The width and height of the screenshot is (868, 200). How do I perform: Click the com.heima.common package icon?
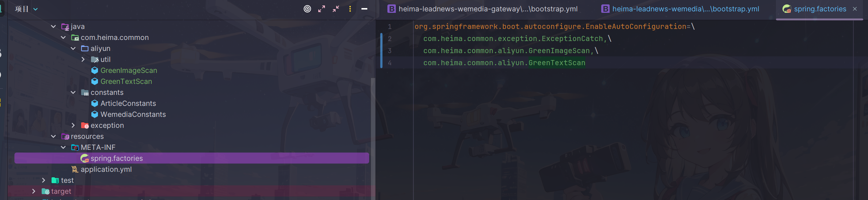75,37
